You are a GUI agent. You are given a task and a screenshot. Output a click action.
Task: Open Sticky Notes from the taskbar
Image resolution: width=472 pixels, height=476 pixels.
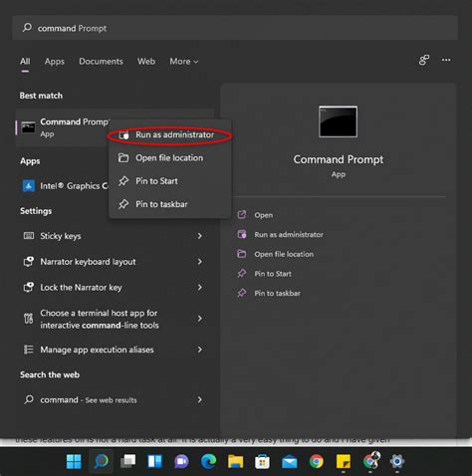[x=344, y=462]
